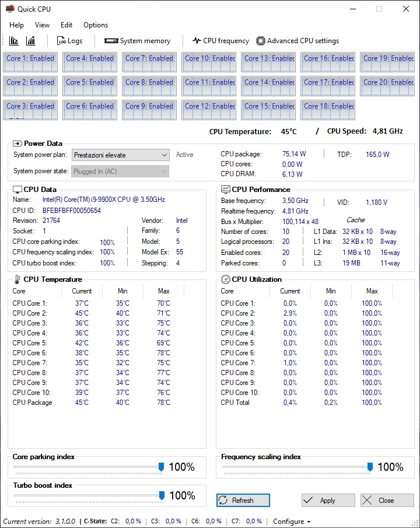Show the CPU frequency graph

click(220, 41)
